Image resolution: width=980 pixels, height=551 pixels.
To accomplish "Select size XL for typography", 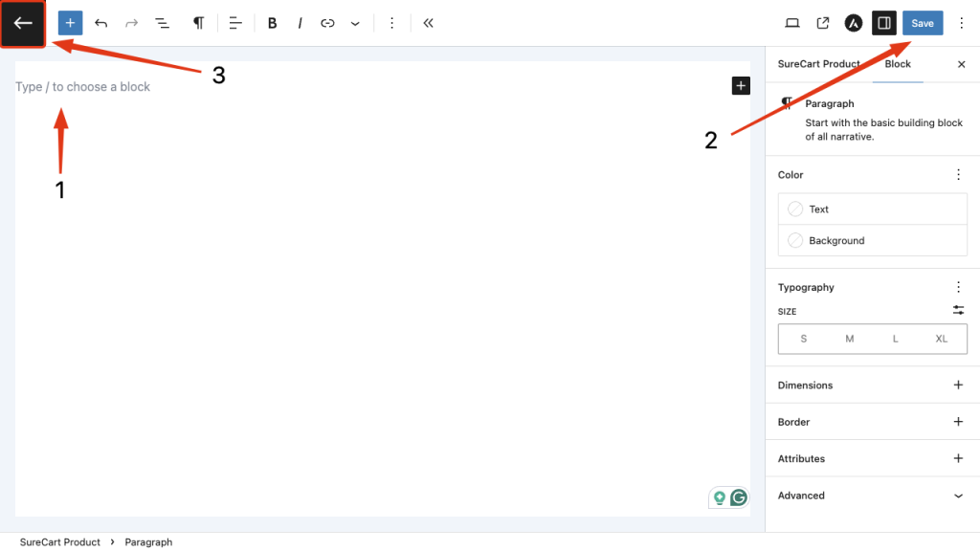I will pos(941,339).
